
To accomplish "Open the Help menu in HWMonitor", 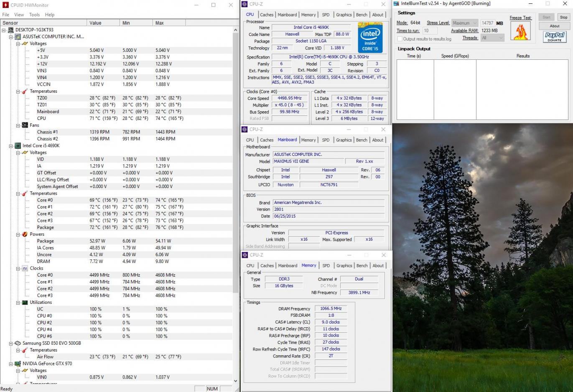I will tap(50, 15).
